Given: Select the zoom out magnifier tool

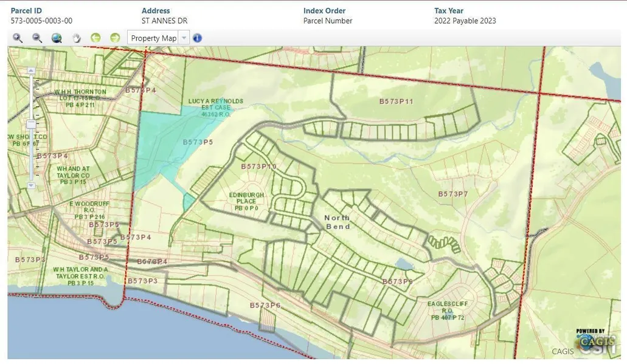Looking at the screenshot, I should click(x=37, y=38).
